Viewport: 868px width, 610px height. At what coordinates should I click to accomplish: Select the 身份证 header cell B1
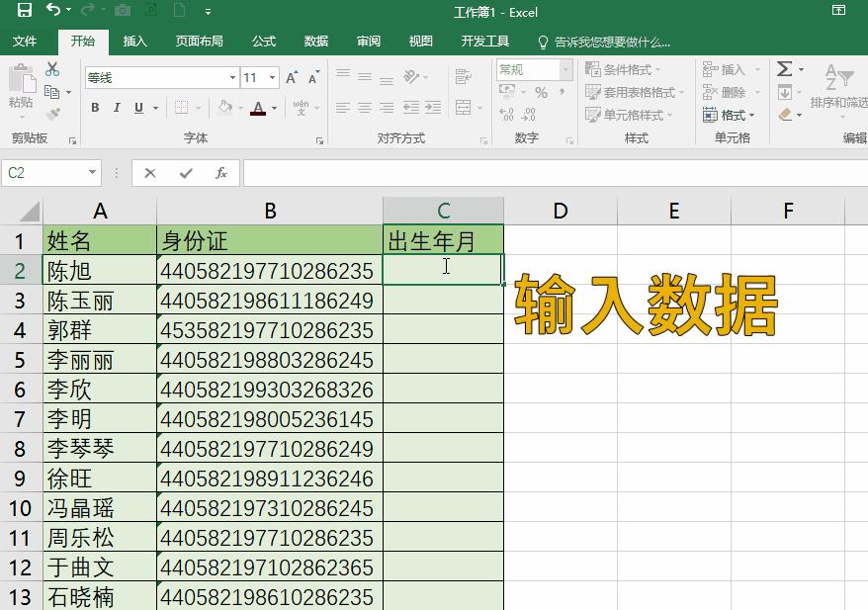[270, 238]
